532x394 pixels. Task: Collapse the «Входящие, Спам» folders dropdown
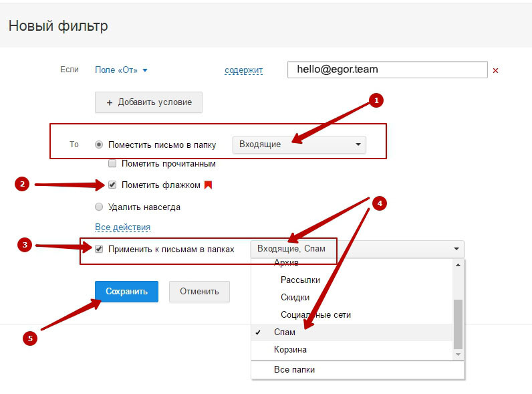point(358,249)
